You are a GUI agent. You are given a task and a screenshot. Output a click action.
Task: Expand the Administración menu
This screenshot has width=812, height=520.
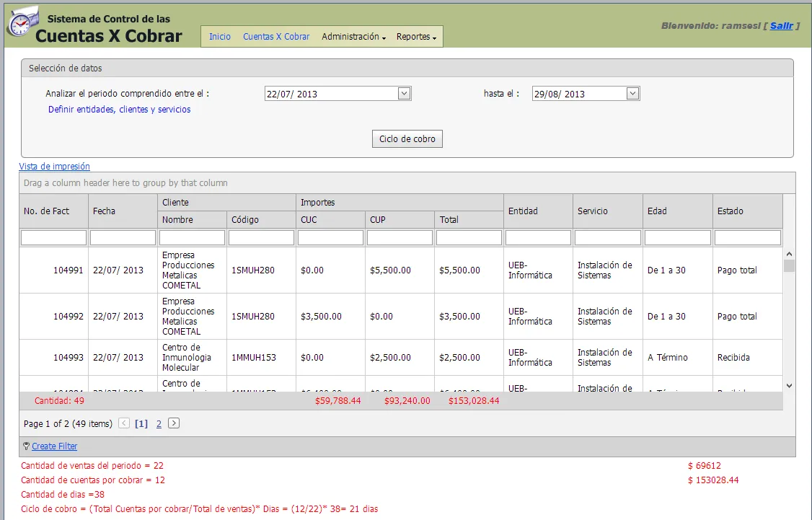(353, 37)
